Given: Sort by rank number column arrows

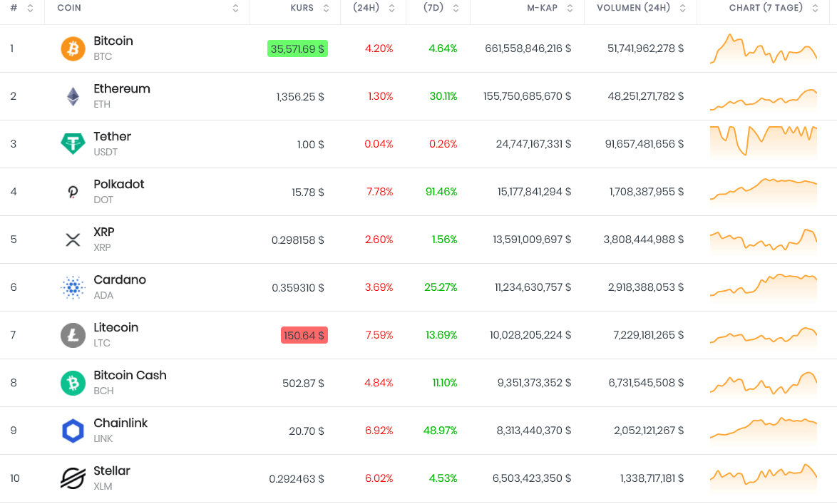Looking at the screenshot, I should coord(31,8).
